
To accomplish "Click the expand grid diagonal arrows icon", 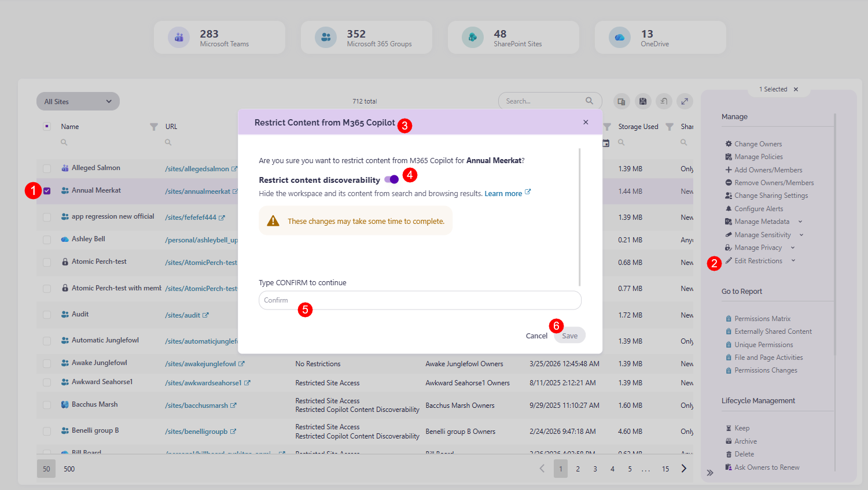I will click(685, 101).
